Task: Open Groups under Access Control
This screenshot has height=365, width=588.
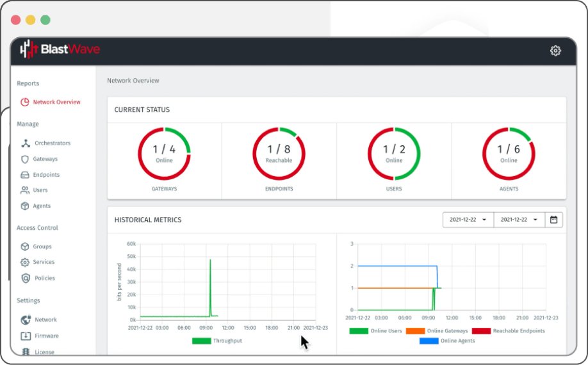Action: pyautogui.click(x=42, y=246)
